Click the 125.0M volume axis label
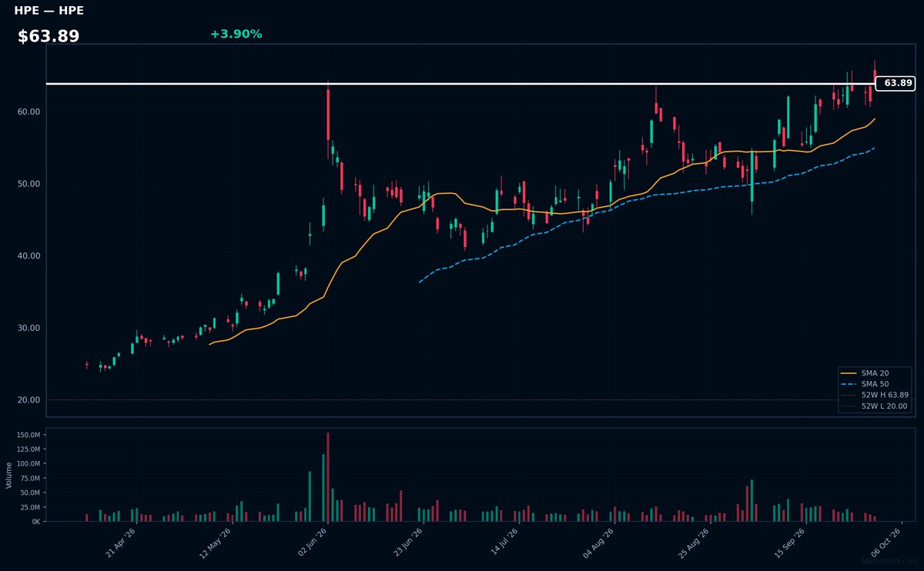This screenshot has width=924, height=571. click(28, 449)
